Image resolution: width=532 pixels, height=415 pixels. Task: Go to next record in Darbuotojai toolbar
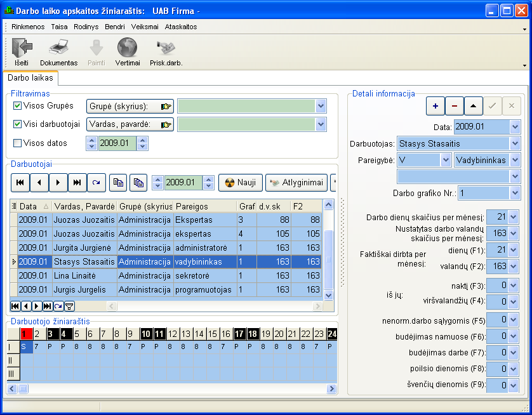click(x=58, y=183)
